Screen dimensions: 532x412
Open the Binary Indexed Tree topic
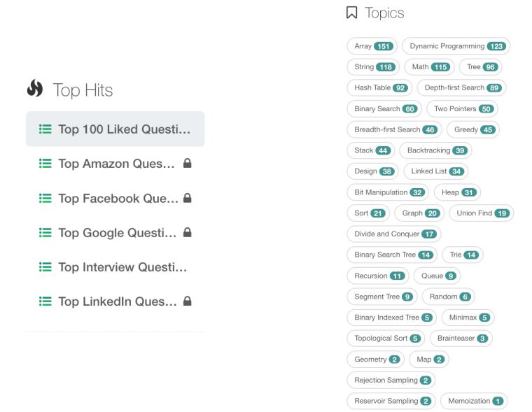[391, 318]
